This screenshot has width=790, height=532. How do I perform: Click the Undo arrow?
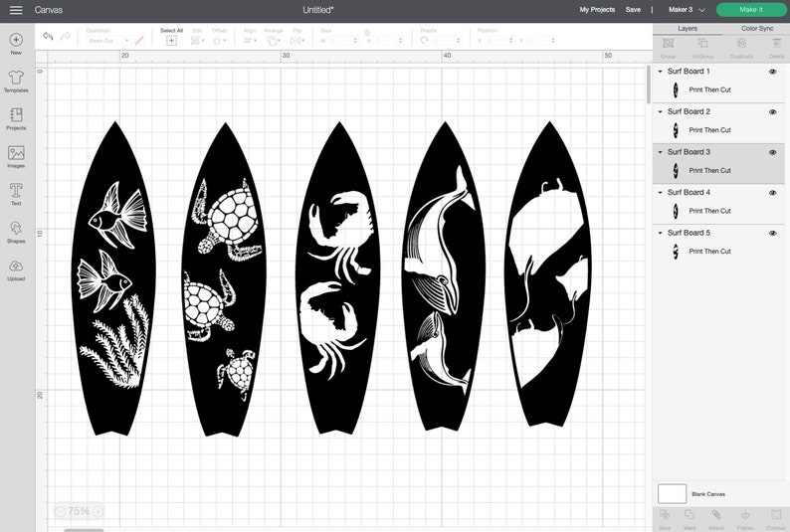click(x=48, y=36)
